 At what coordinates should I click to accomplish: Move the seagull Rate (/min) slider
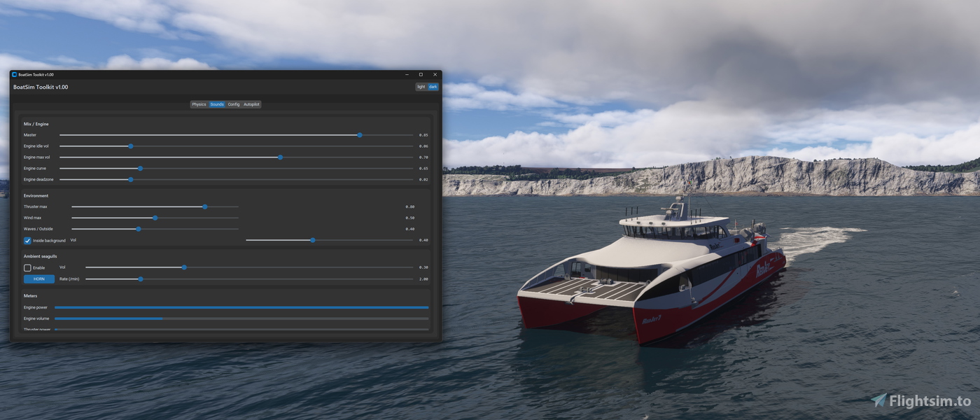tap(140, 279)
